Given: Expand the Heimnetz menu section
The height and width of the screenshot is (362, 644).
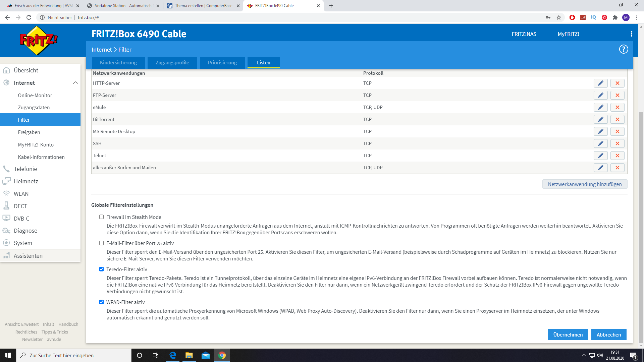Looking at the screenshot, I should (x=26, y=181).
